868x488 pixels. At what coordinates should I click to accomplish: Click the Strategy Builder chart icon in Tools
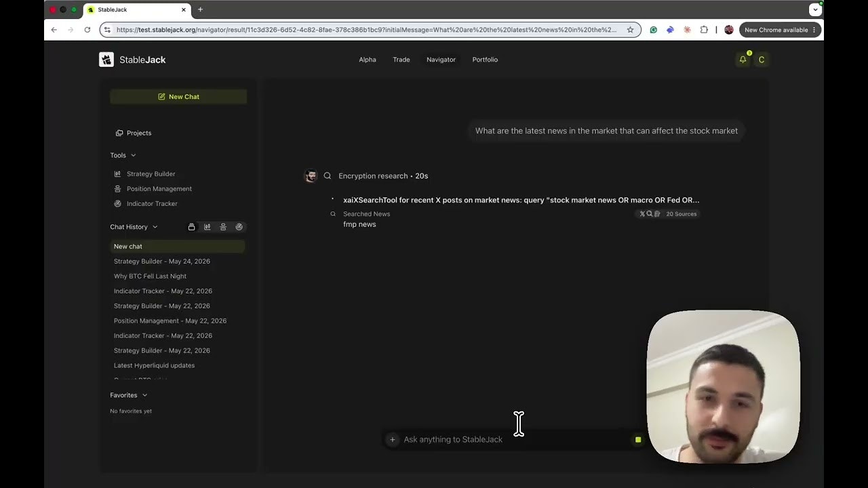117,174
